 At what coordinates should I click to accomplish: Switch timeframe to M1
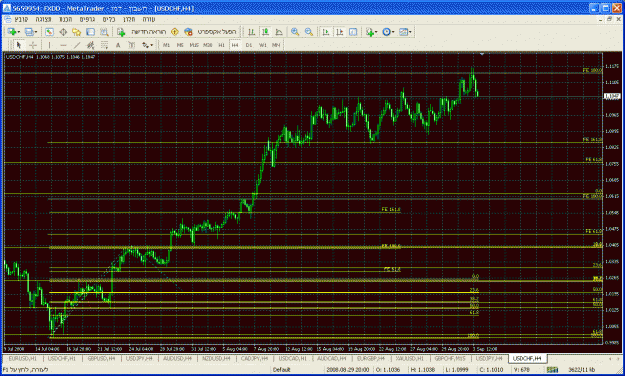(166, 45)
